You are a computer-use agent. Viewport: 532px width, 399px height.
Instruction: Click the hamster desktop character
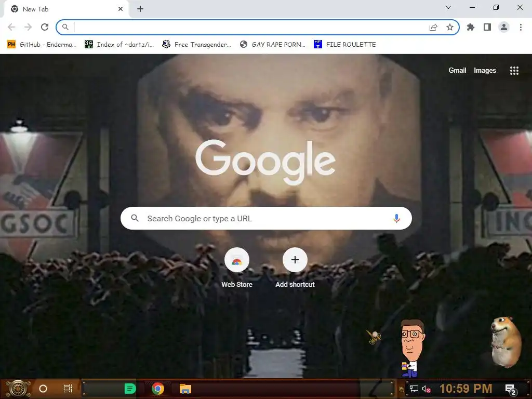506,342
